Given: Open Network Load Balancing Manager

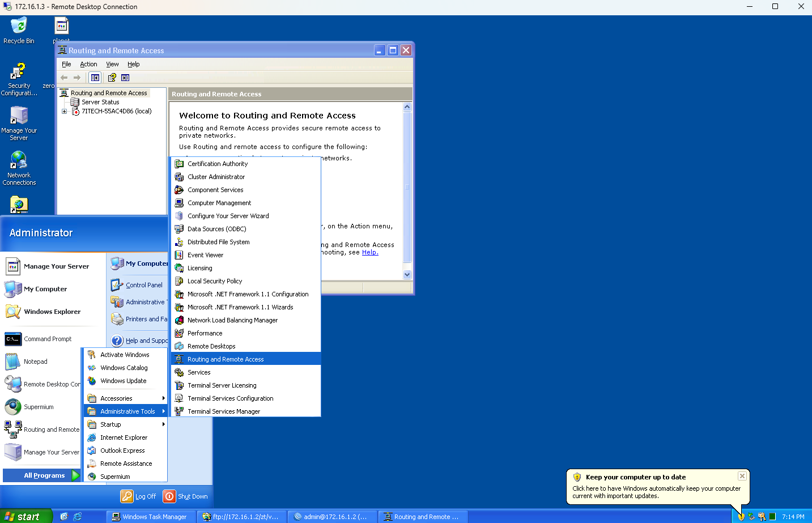Looking at the screenshot, I should (x=232, y=320).
